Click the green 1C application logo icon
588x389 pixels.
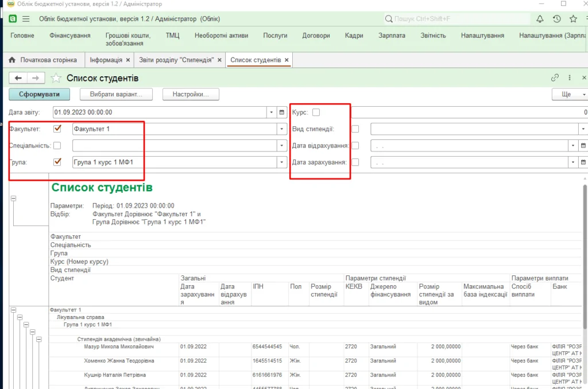tap(13, 19)
